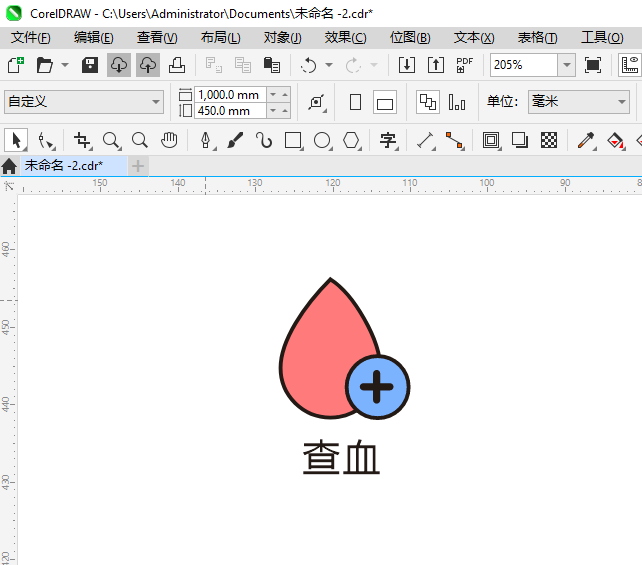Select the Pick tool arrow

pos(16,140)
